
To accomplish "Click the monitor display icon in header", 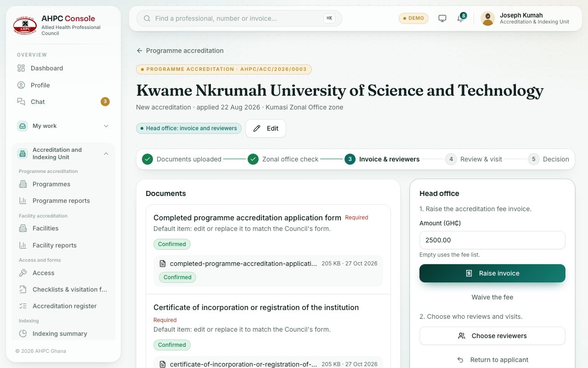I will (442, 18).
